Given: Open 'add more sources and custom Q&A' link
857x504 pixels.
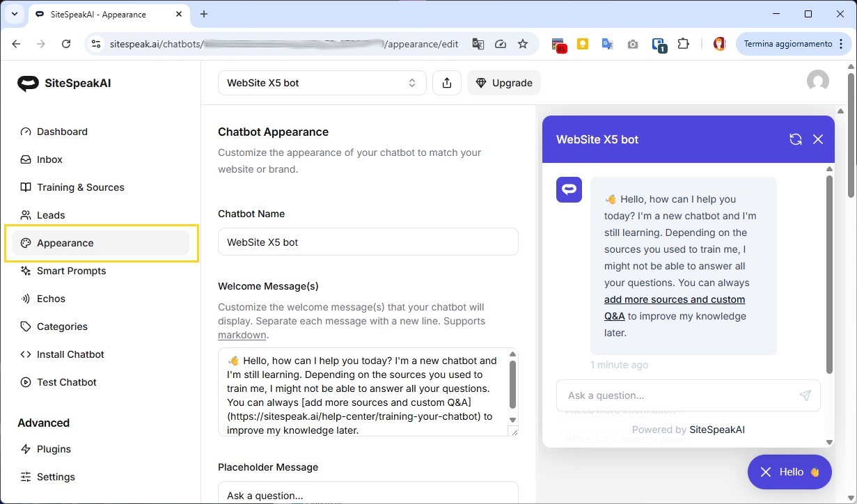Looking at the screenshot, I should pyautogui.click(x=675, y=308).
